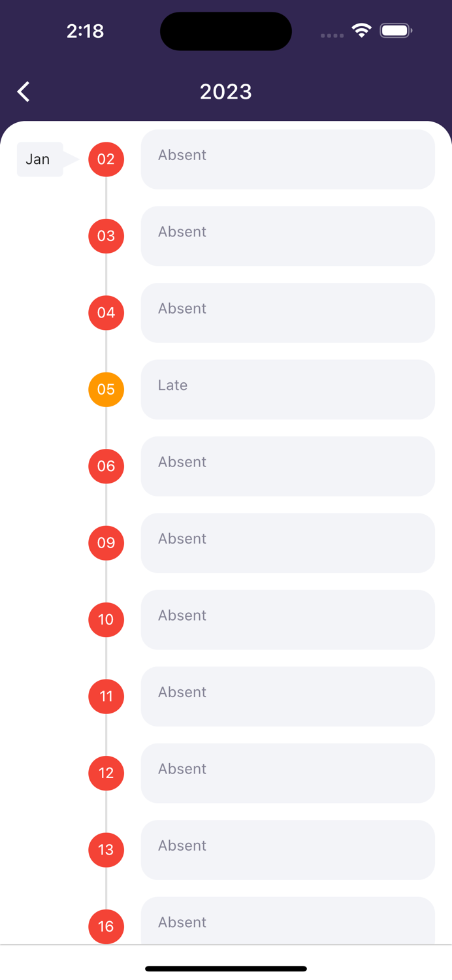
Task: Tap the Wi-Fi icon in the status bar
Action: coord(361,30)
